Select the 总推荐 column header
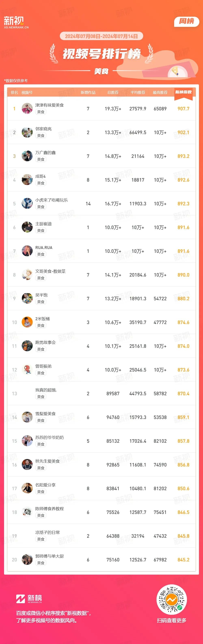The height and width of the screenshot is (644, 203). (113, 93)
